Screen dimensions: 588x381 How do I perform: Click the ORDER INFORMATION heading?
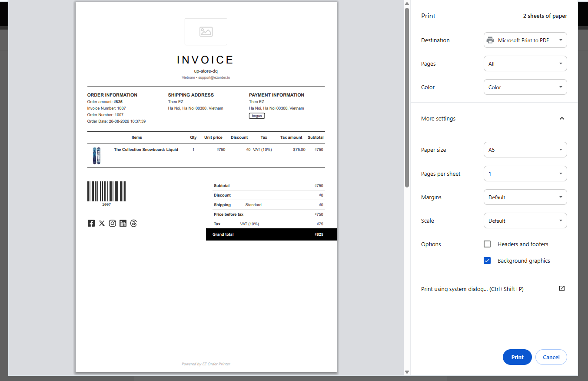point(112,95)
